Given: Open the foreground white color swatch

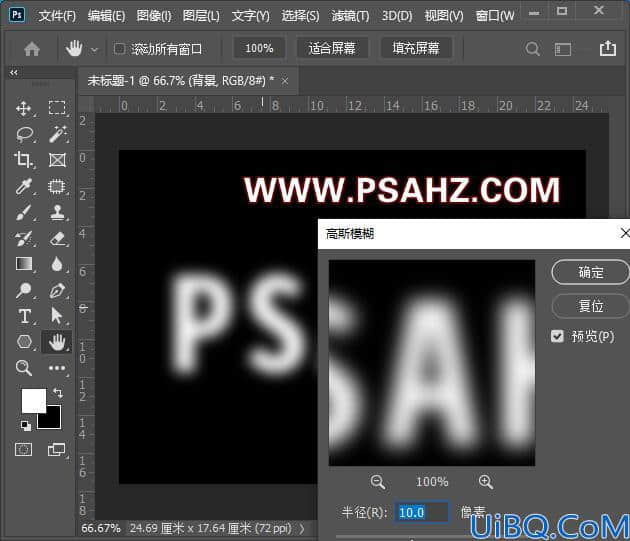Looking at the screenshot, I should [33, 400].
